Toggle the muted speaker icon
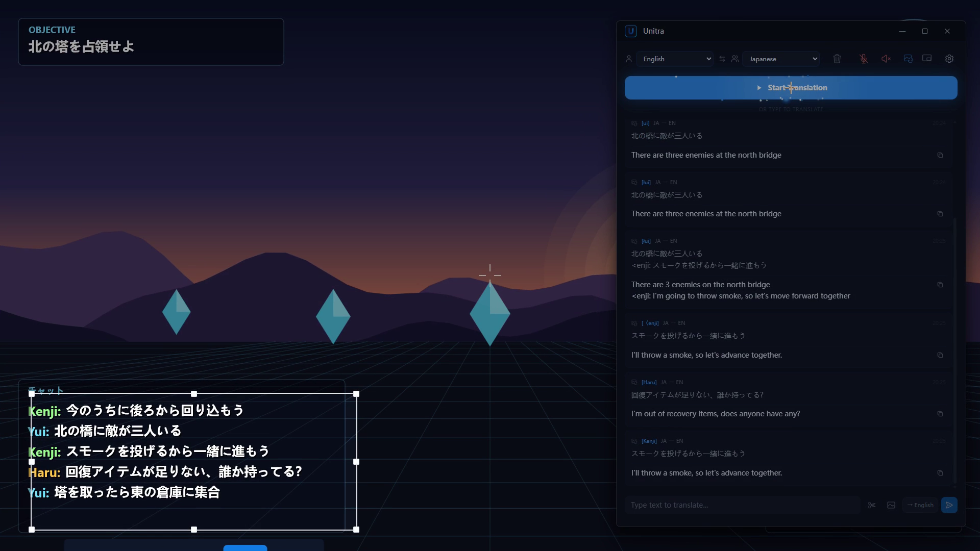This screenshot has width=980, height=551. 886,59
